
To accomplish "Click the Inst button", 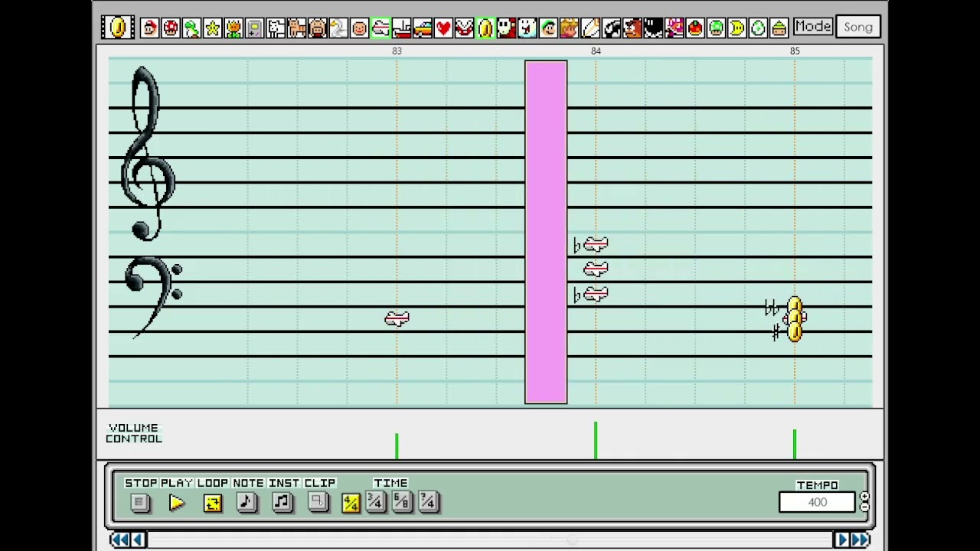I will tap(283, 502).
